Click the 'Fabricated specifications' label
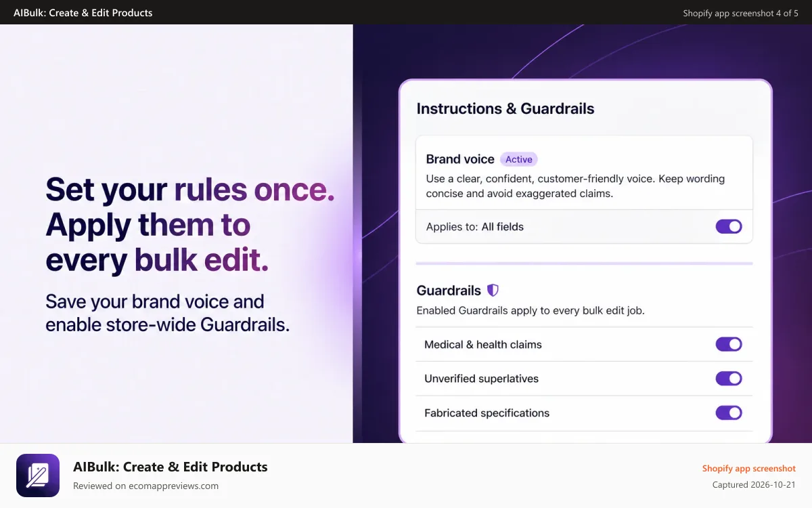This screenshot has width=812, height=508. pos(487,412)
